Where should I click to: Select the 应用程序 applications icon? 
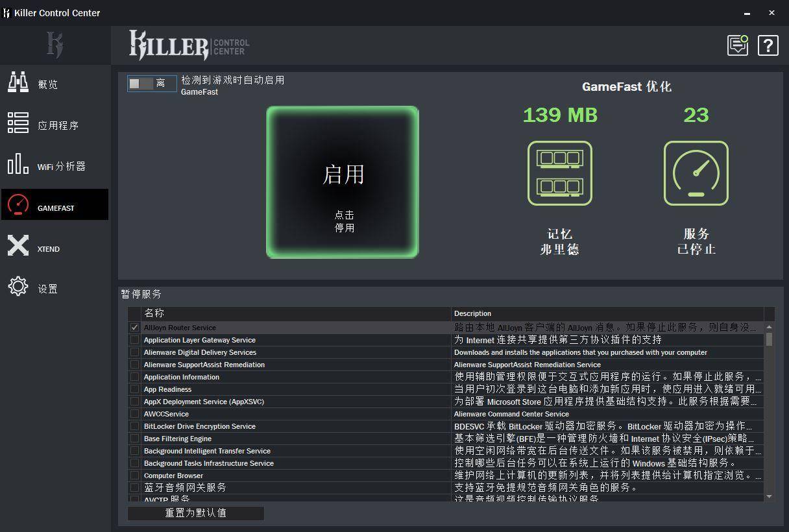pyautogui.click(x=18, y=123)
